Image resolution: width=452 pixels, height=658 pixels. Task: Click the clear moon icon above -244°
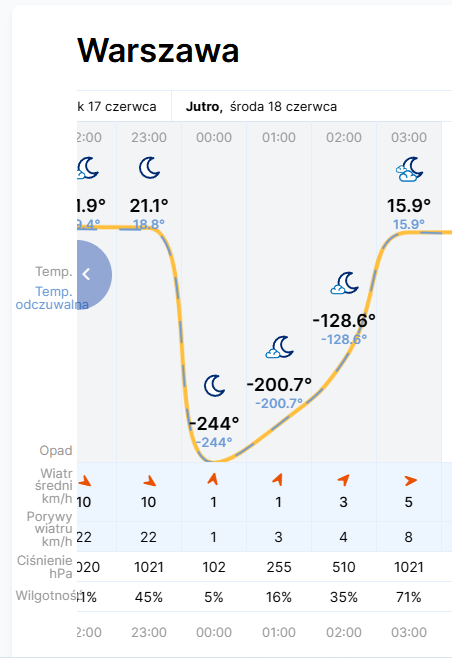point(214,386)
